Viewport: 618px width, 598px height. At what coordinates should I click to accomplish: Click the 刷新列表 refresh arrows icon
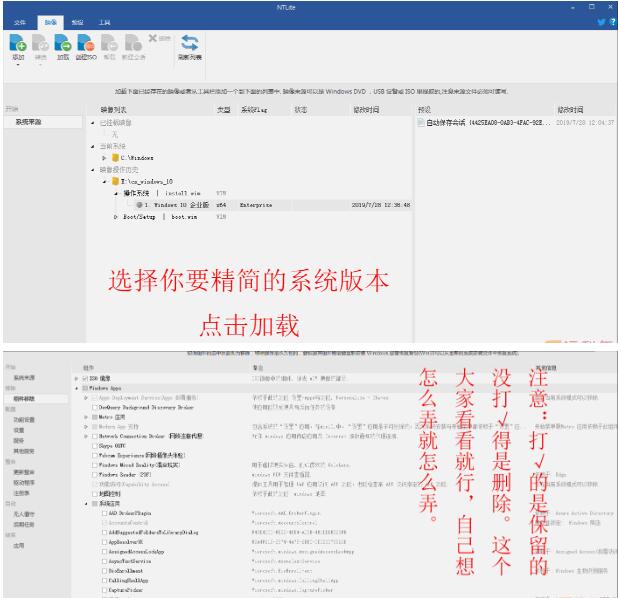pyautogui.click(x=190, y=43)
